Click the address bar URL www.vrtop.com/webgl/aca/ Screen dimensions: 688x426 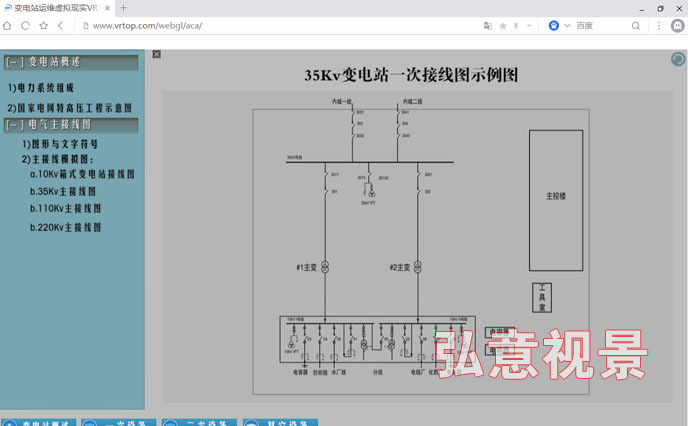click(x=147, y=26)
